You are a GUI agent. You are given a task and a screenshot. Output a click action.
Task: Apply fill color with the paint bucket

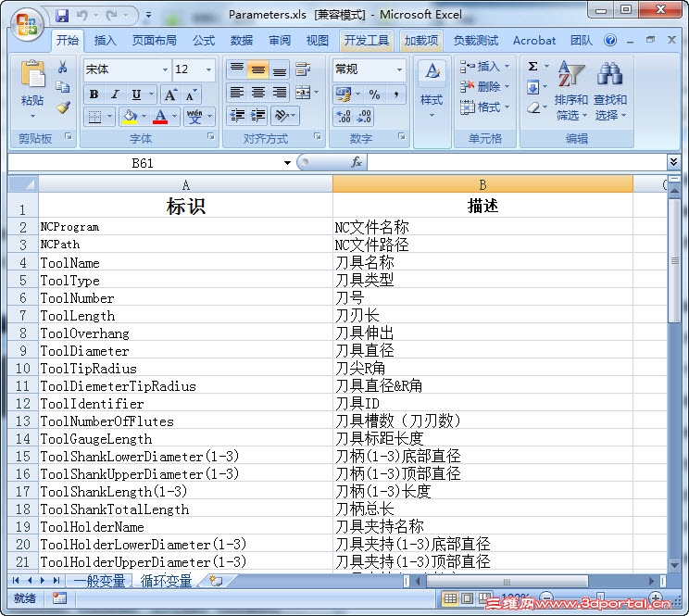point(130,117)
